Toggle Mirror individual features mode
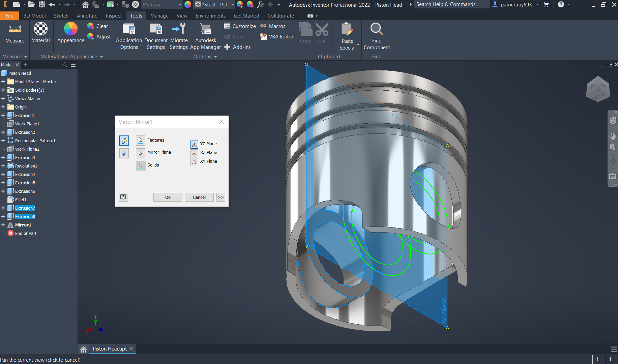This screenshot has height=364, width=618. point(124,141)
